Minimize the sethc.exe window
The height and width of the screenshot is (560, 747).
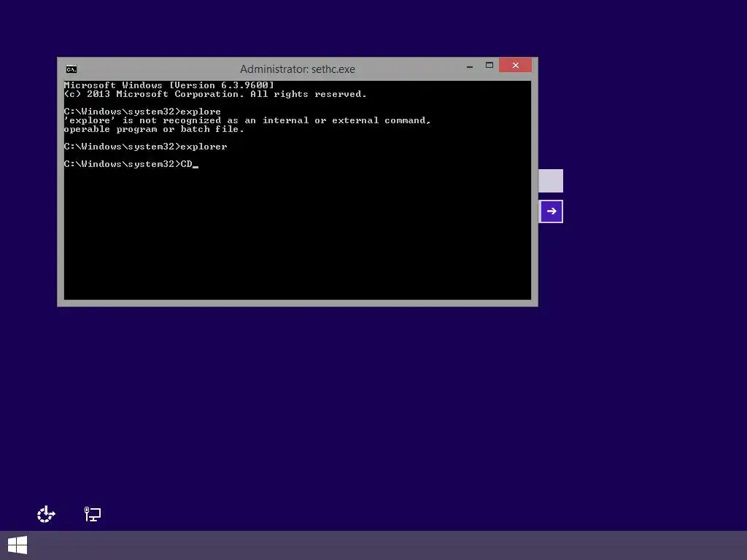coord(470,66)
